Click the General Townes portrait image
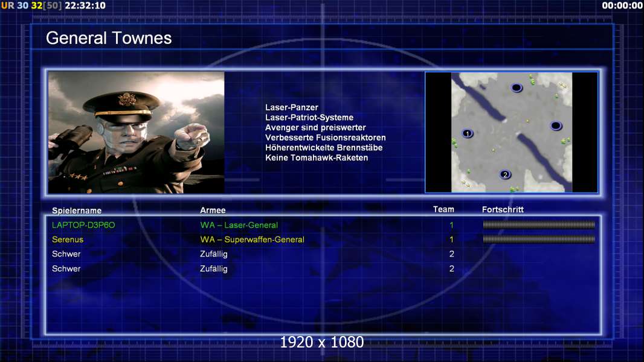 pos(137,132)
